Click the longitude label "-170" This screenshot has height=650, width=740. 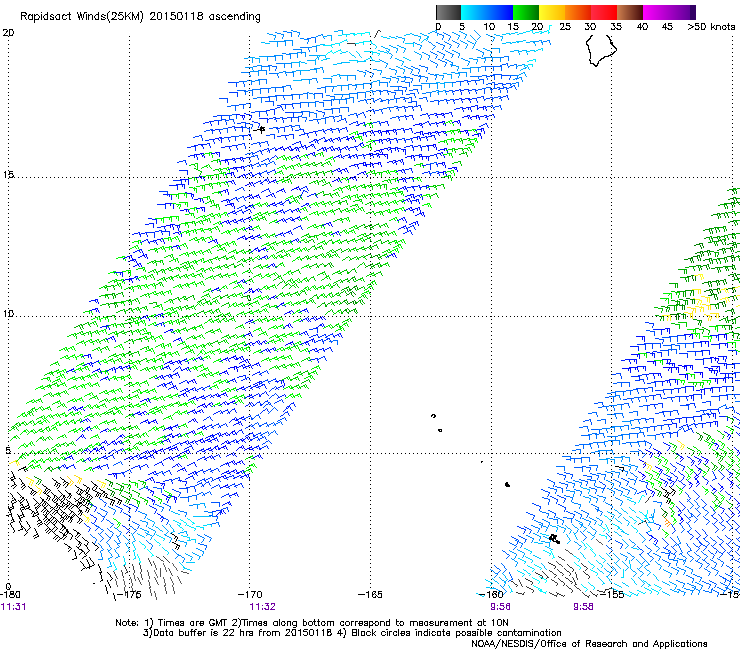(x=250, y=595)
